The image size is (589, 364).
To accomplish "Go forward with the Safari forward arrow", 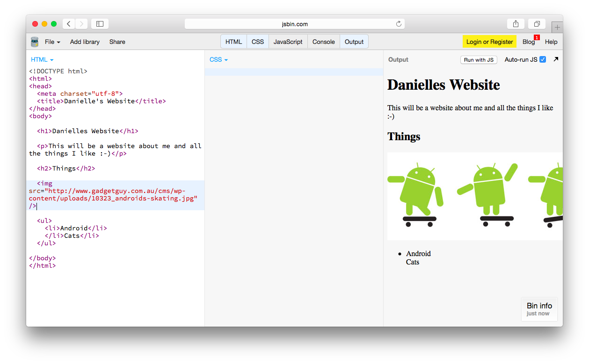I will tap(81, 24).
